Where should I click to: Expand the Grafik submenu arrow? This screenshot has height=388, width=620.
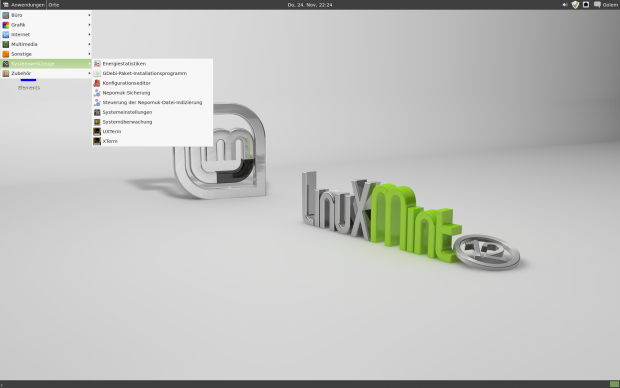pos(89,25)
